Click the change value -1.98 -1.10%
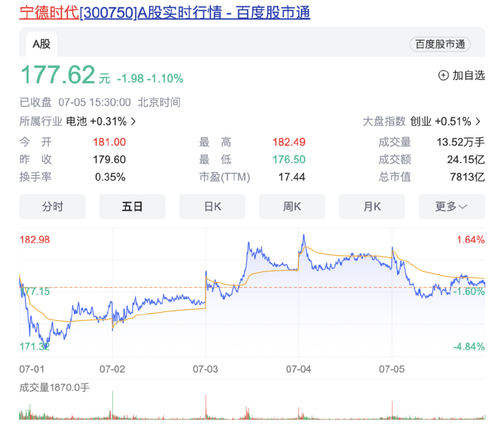 click(150, 78)
